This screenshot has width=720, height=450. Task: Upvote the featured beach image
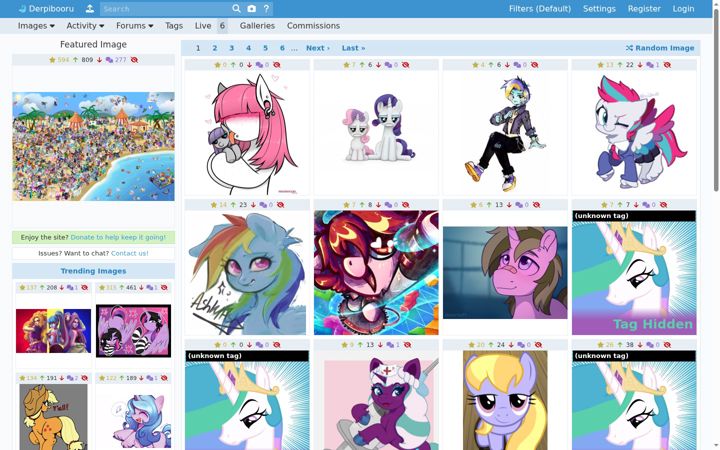click(76, 60)
